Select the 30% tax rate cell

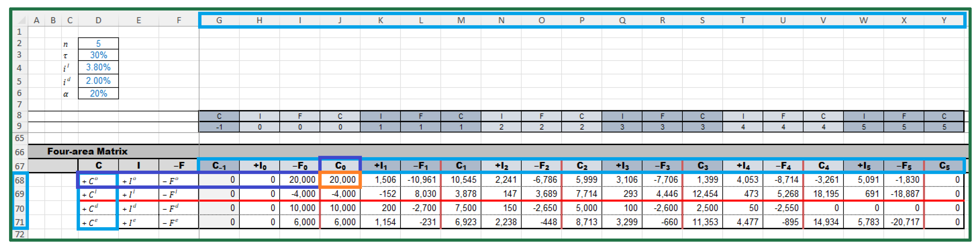[98, 55]
